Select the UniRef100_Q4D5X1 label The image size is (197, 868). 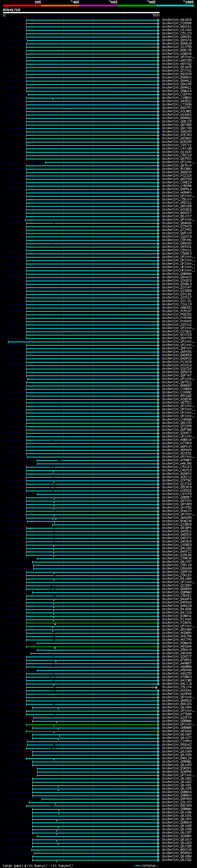[177, 531]
